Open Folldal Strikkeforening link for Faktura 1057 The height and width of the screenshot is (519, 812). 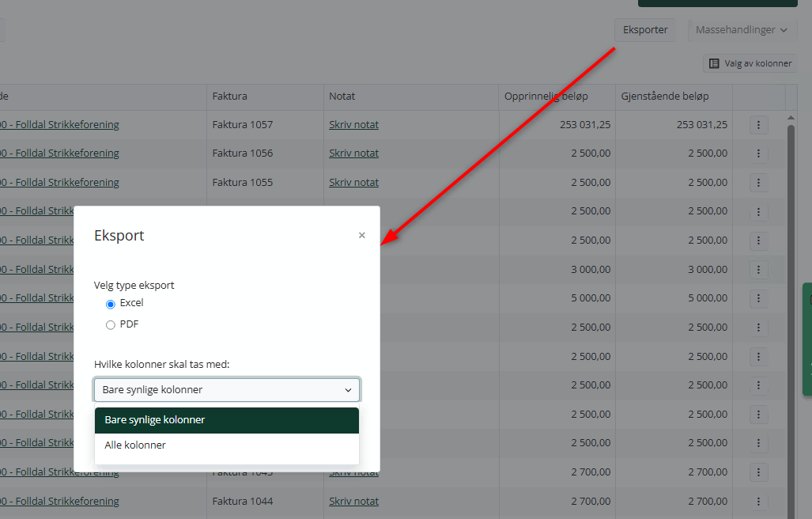pyautogui.click(x=59, y=125)
